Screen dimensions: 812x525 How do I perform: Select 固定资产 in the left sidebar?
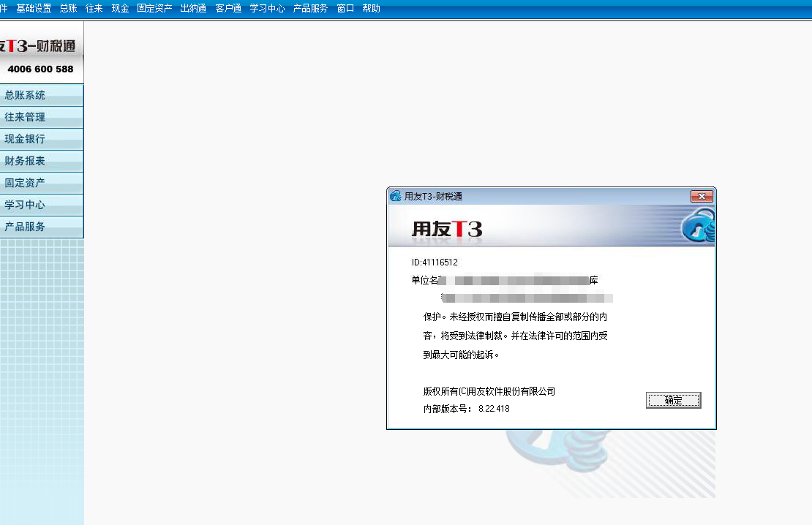click(42, 183)
